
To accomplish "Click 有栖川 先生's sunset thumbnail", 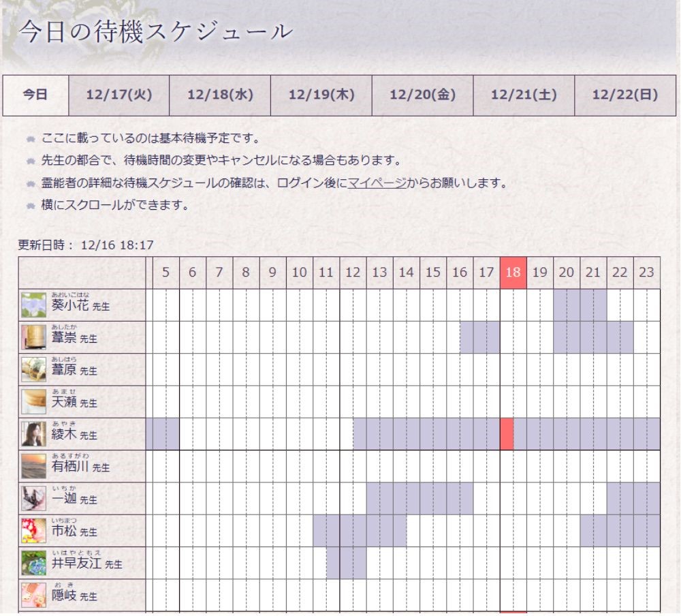I will point(33,466).
